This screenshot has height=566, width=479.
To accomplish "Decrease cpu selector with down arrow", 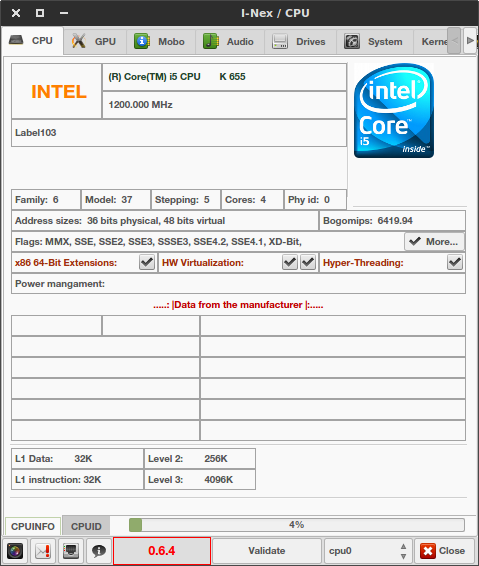I will coord(404,556).
